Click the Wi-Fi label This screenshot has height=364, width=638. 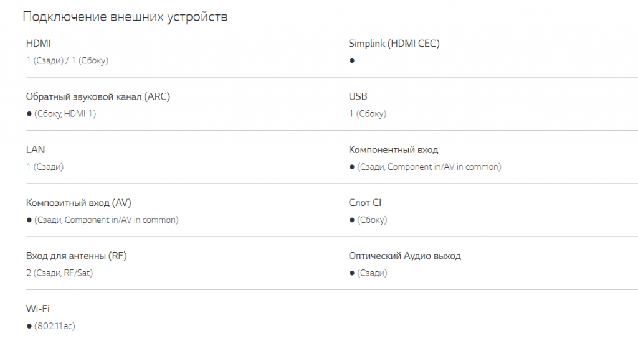[x=38, y=309]
